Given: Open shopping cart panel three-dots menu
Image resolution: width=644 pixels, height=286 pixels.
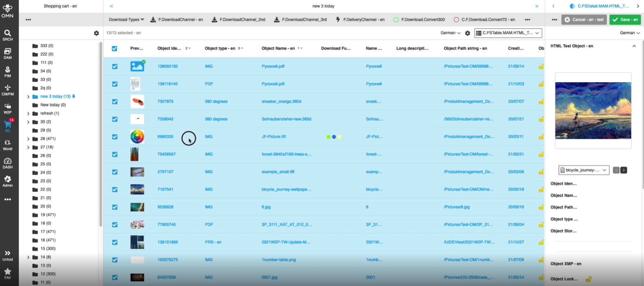Looking at the screenshot, I should coord(28,20).
